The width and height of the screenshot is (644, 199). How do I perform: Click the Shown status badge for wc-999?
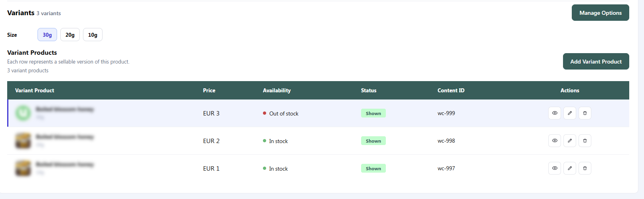373,113
